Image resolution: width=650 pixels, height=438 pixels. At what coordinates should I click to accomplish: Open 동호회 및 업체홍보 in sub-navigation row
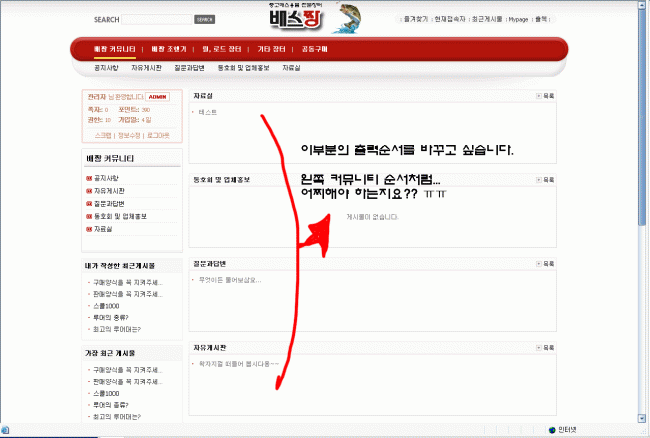pyautogui.click(x=243, y=68)
